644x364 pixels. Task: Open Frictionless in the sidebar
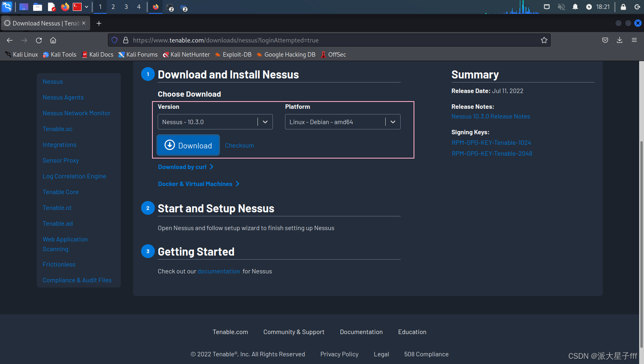(x=59, y=265)
